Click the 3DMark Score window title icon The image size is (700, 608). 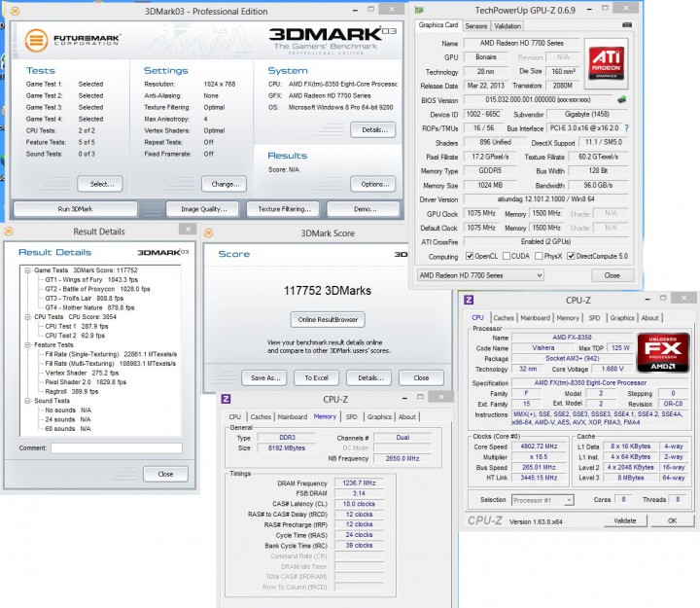point(208,232)
